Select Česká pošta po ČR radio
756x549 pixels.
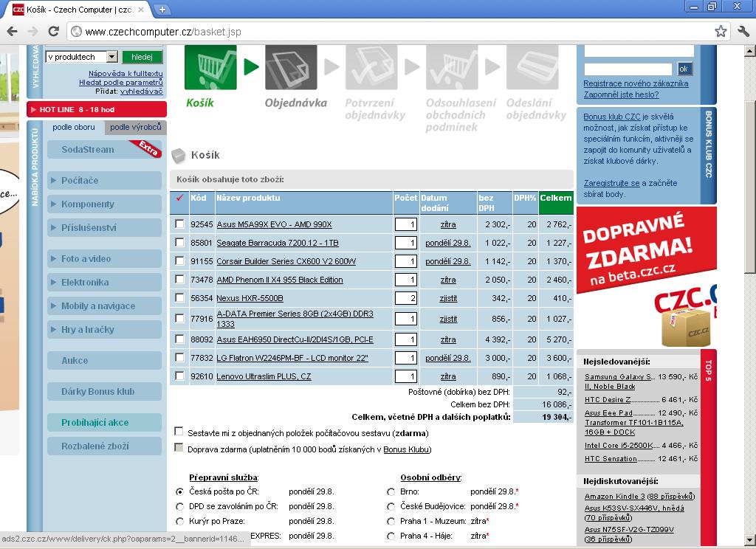coord(180,491)
